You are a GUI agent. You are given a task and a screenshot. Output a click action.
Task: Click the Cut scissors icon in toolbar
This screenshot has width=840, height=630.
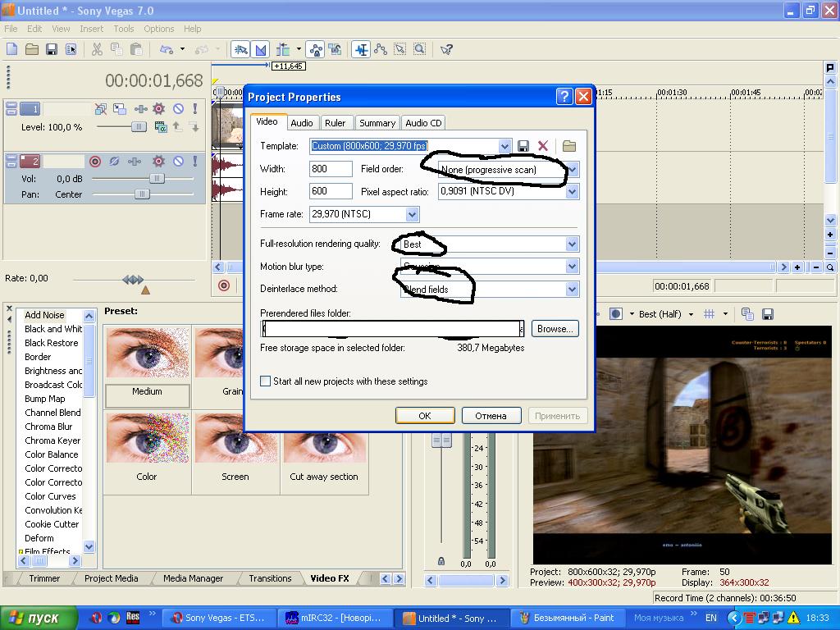tap(97, 49)
